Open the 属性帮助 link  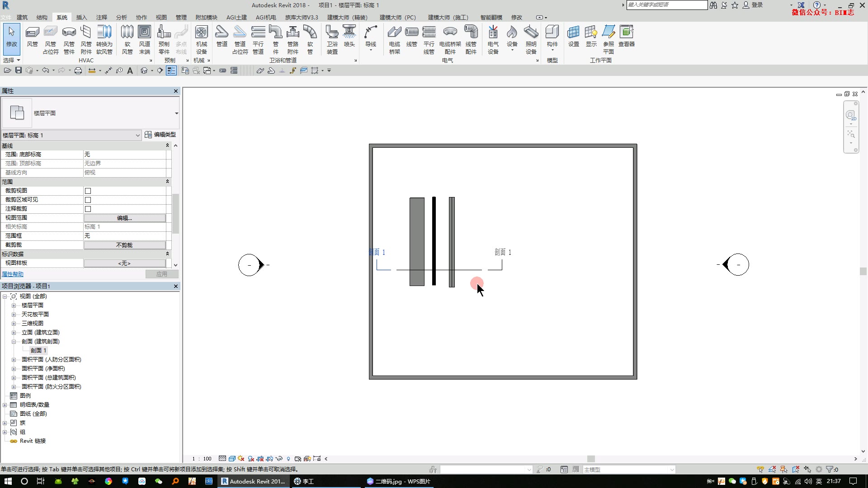click(x=13, y=274)
